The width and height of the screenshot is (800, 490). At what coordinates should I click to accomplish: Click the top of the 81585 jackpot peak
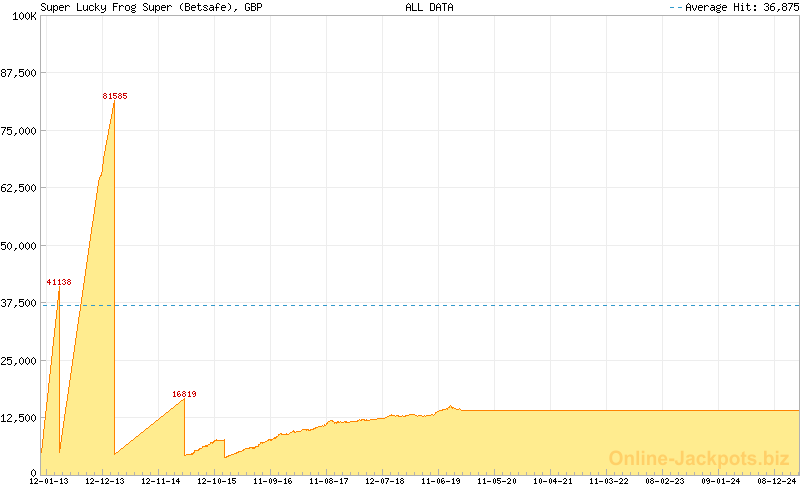pyautogui.click(x=114, y=101)
